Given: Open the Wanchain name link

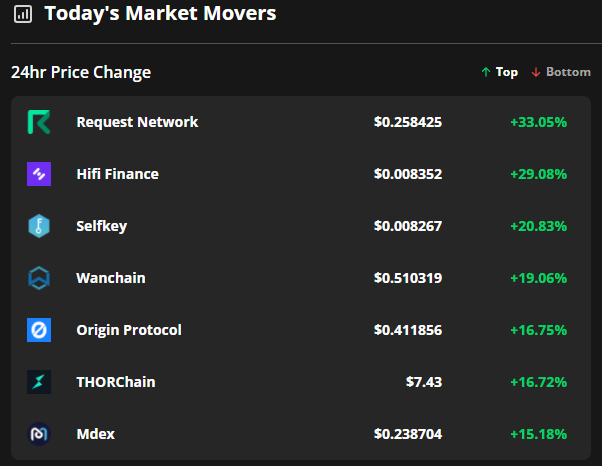Looking at the screenshot, I should coord(110,278).
